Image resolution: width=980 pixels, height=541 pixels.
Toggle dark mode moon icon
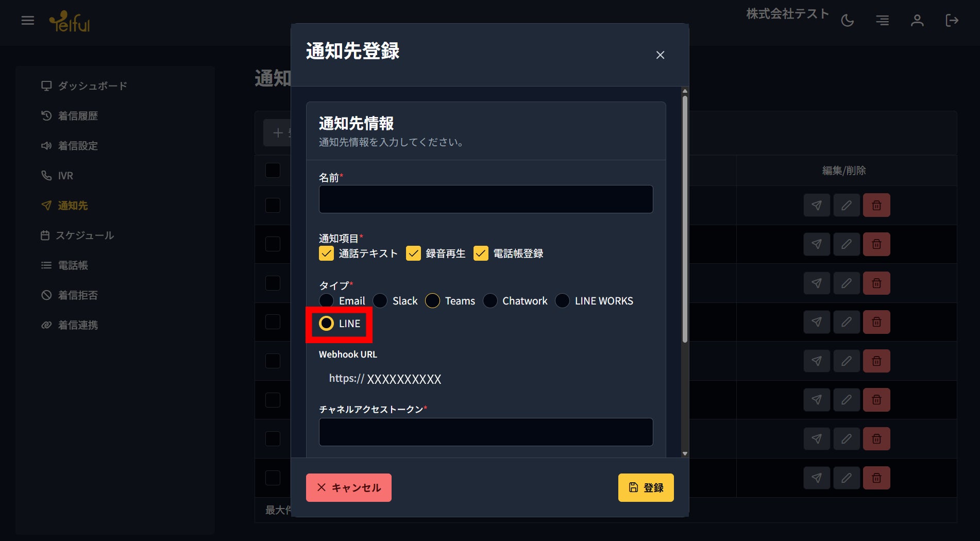click(848, 21)
